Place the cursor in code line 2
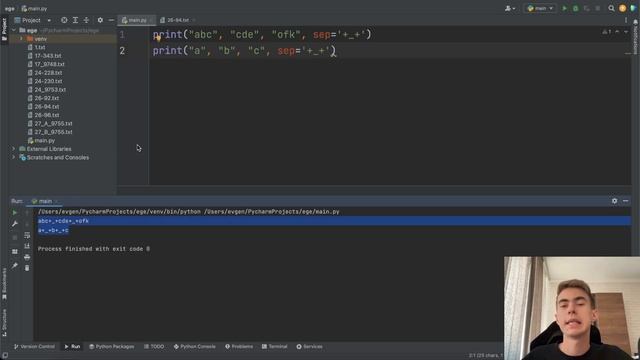 [x=244, y=51]
